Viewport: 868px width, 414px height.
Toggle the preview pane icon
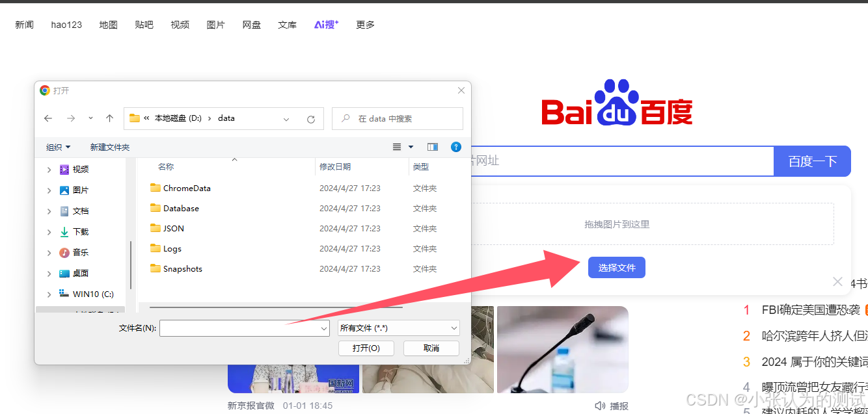tap(433, 147)
